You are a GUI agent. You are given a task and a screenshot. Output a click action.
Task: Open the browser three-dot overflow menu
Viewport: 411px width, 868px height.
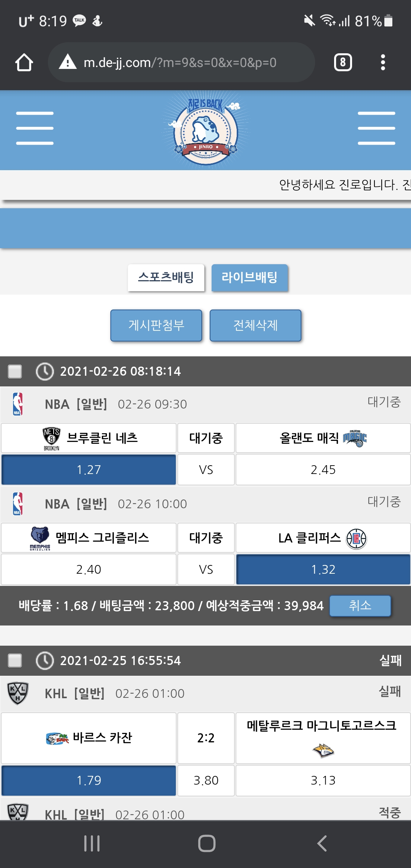[x=383, y=62]
